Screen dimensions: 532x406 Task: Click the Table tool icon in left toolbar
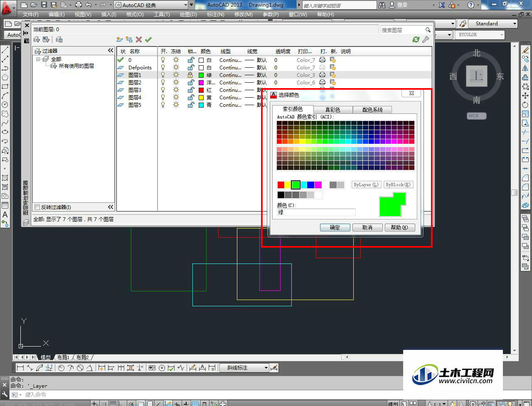(x=5, y=205)
